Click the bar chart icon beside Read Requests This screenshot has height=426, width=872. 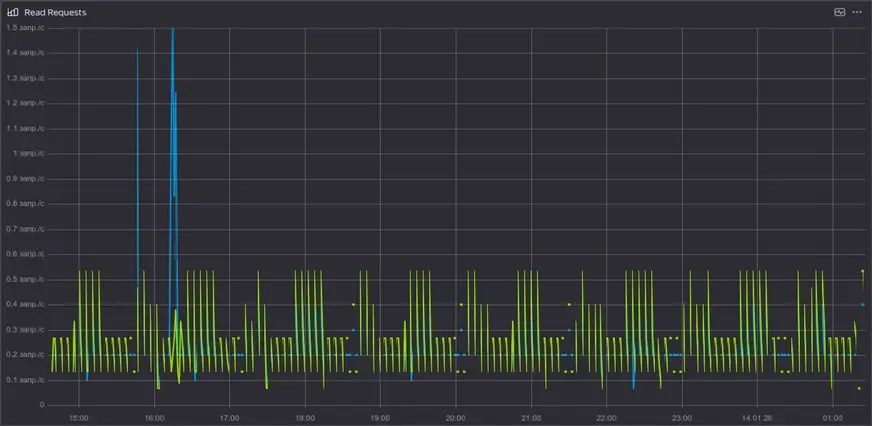click(x=13, y=12)
